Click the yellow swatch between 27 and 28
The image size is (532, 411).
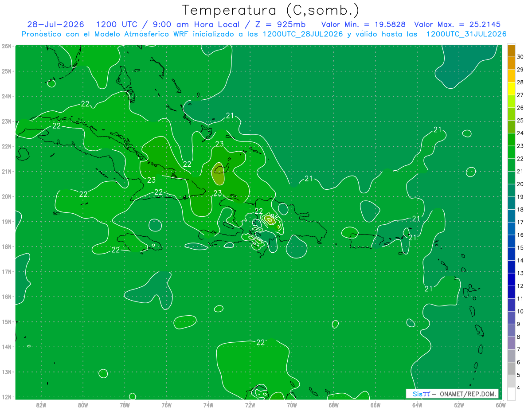click(x=511, y=89)
